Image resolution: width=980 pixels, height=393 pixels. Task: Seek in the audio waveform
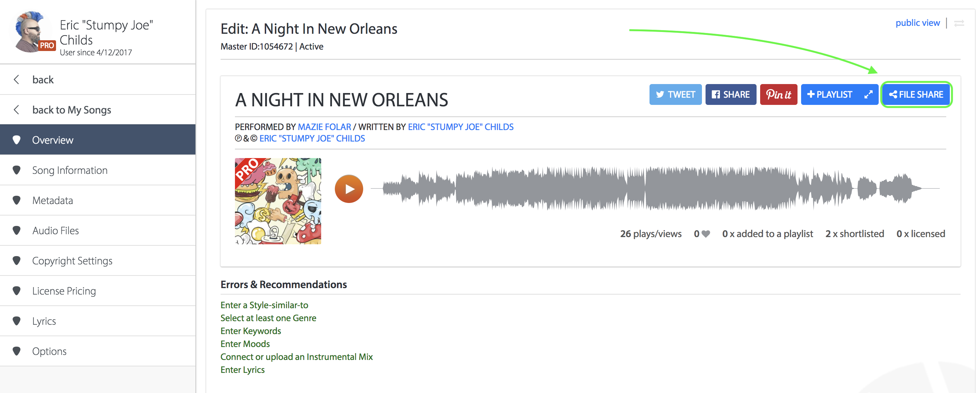click(655, 188)
